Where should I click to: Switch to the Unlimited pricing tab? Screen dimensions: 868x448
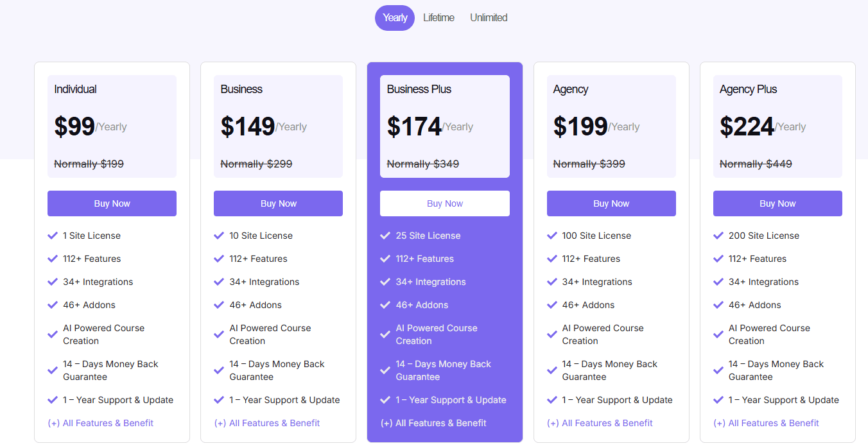click(489, 17)
